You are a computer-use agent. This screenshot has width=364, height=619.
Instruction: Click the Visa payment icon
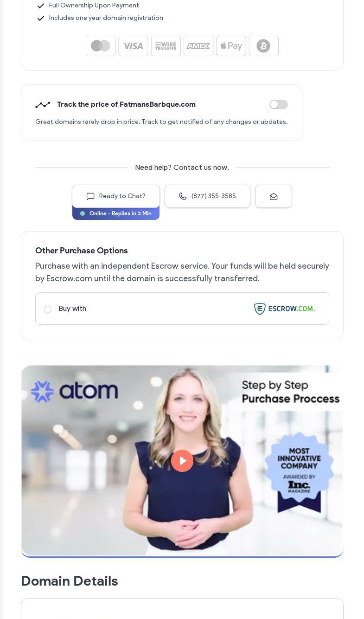[x=133, y=46]
